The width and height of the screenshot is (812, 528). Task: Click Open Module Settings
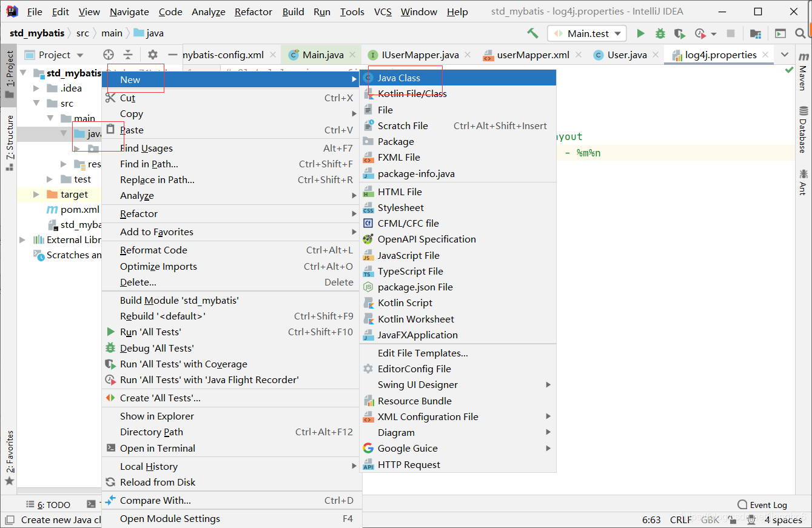pyautogui.click(x=231, y=518)
